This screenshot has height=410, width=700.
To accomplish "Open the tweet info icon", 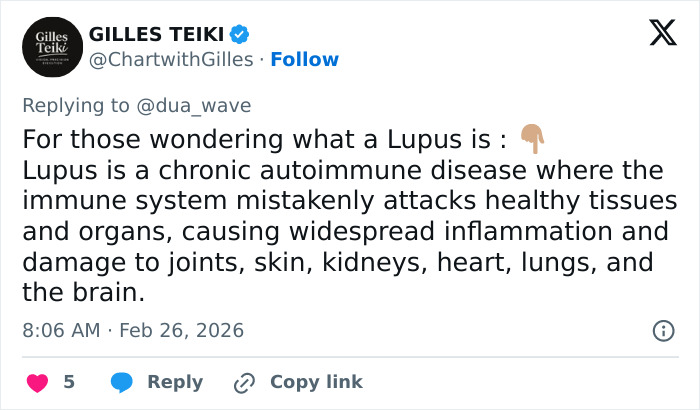I will click(662, 330).
